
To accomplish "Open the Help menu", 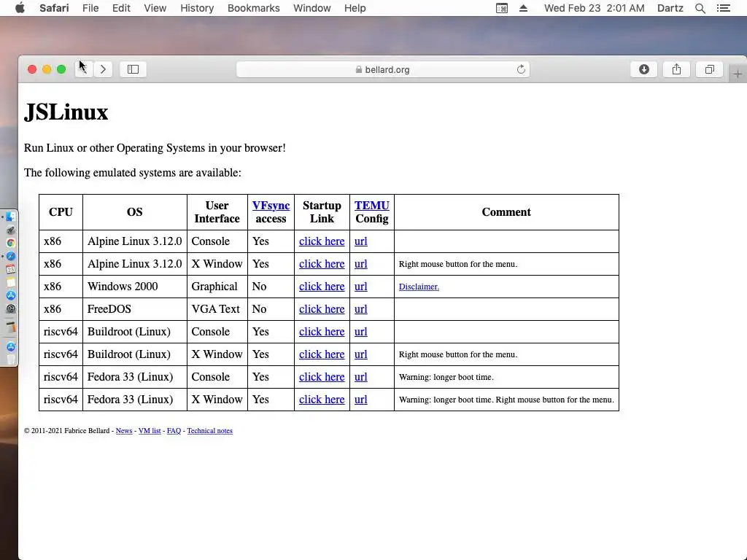I will (x=355, y=8).
